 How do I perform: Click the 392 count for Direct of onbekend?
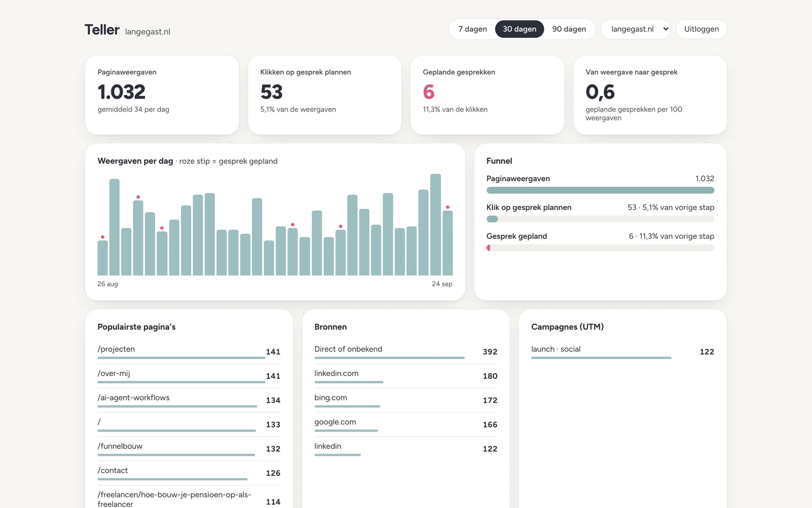click(x=490, y=352)
